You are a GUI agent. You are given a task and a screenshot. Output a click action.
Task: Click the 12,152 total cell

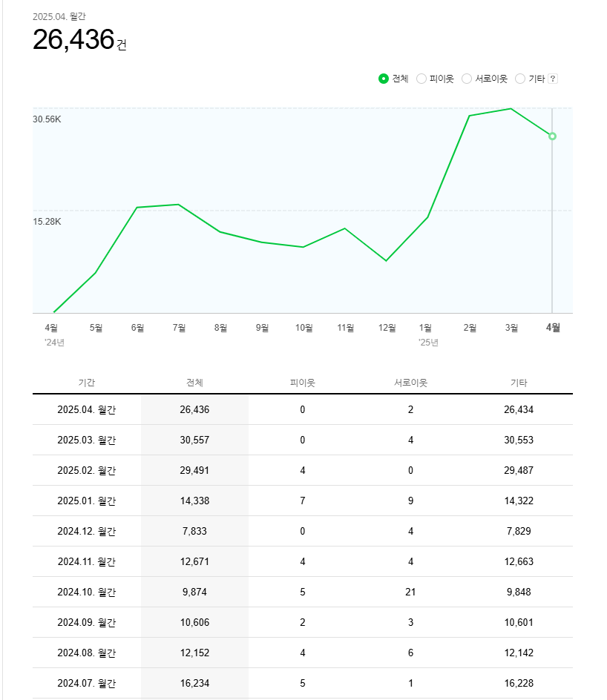194,653
